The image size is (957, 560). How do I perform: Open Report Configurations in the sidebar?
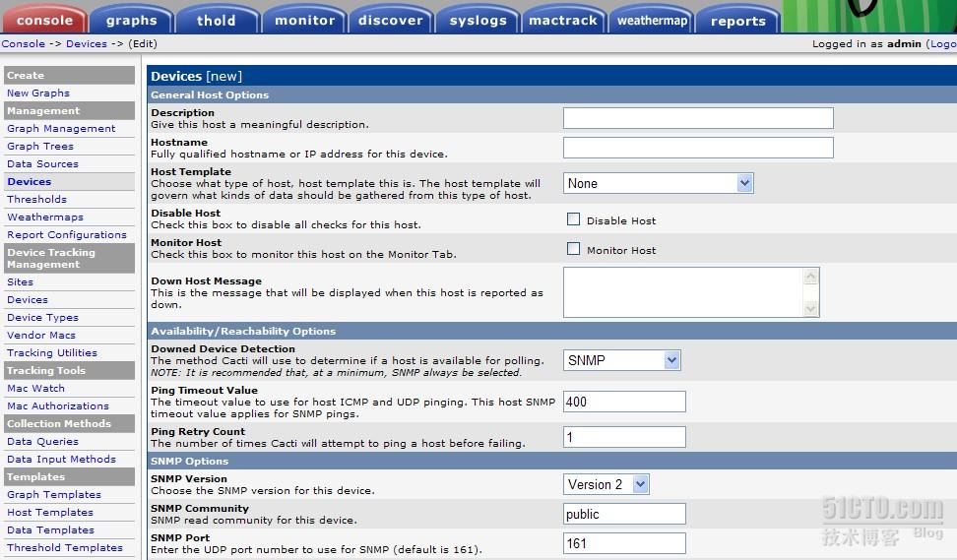67,234
